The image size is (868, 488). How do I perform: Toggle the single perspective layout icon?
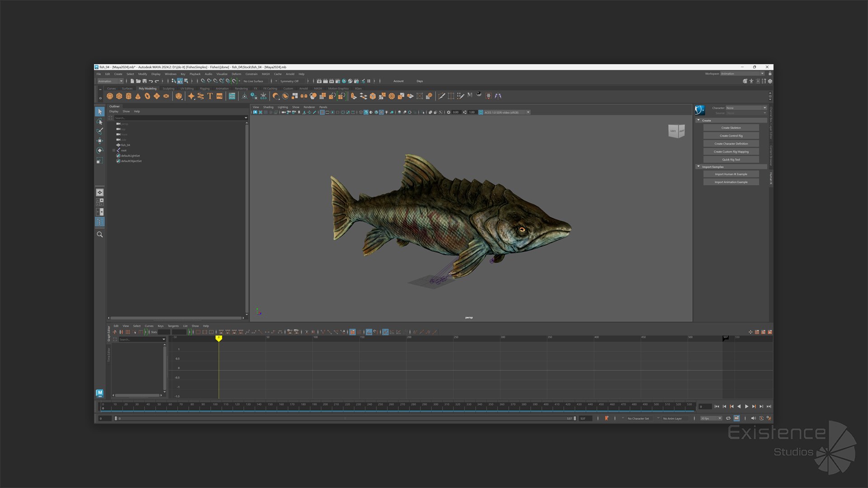click(x=100, y=192)
